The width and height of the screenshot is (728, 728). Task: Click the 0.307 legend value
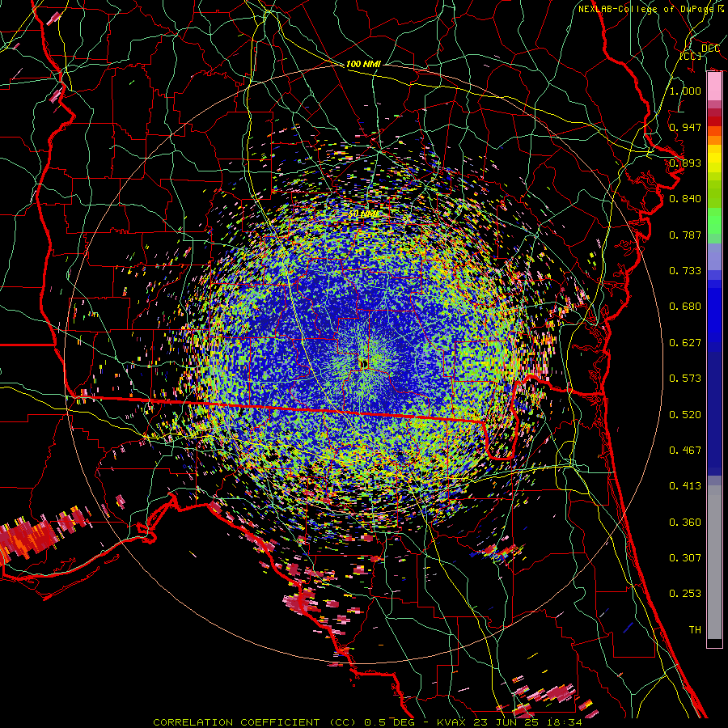click(685, 558)
